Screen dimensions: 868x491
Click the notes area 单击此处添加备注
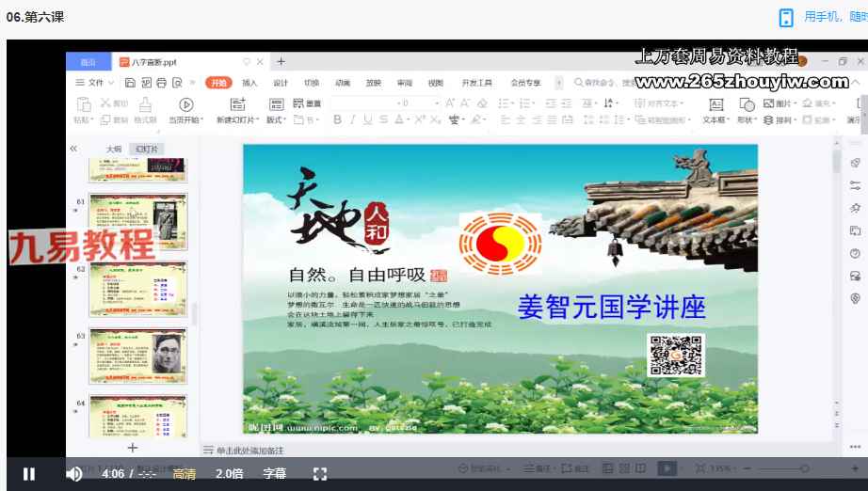tap(249, 451)
